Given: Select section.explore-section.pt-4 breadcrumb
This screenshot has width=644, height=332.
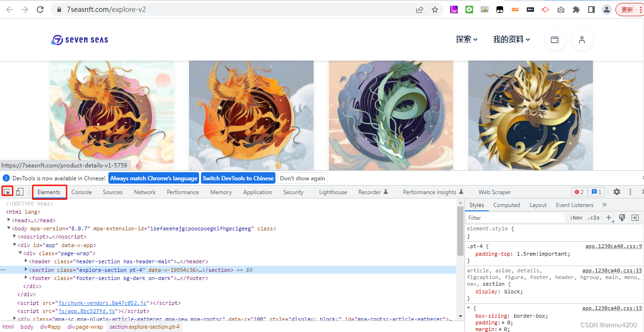Looking at the screenshot, I should [145, 327].
